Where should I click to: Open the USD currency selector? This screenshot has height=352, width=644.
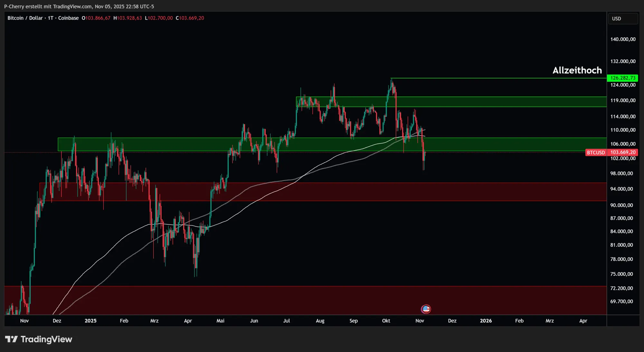point(623,18)
